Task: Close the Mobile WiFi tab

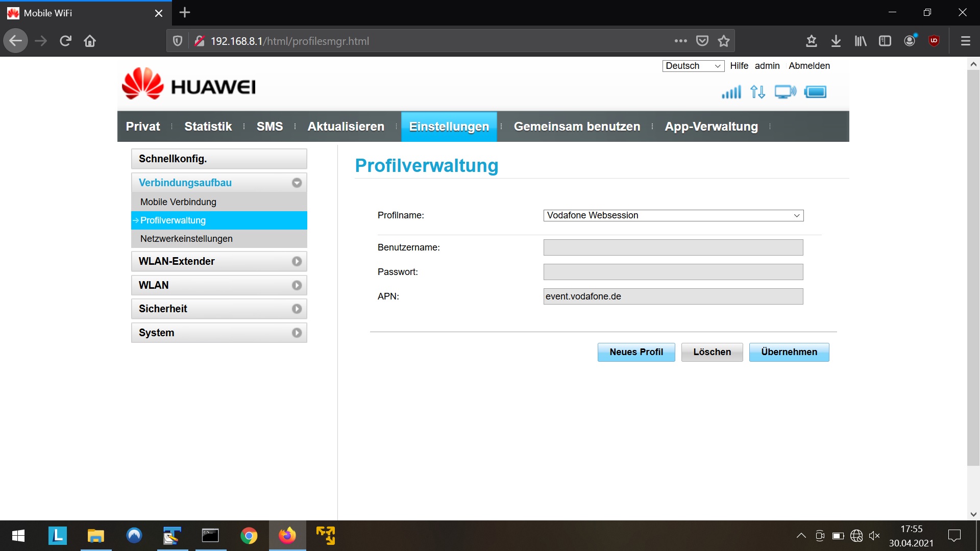Action: click(x=159, y=13)
